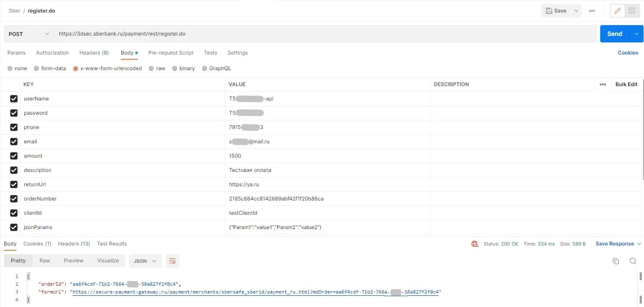
Task: Open the Settings tab
Action: coord(237,53)
